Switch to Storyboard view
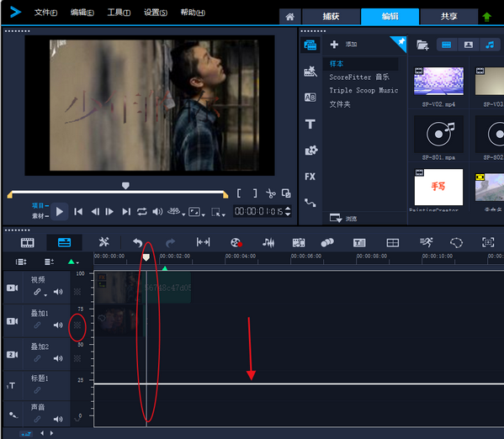Screen dimensions: 504x439 click(x=27, y=243)
